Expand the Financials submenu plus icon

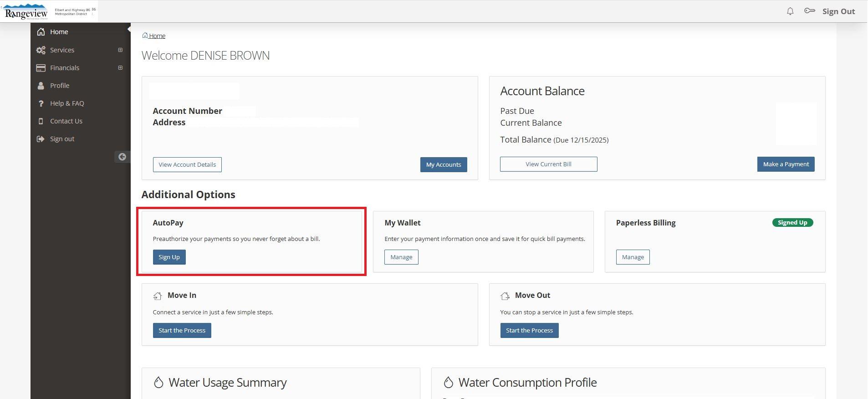click(120, 68)
